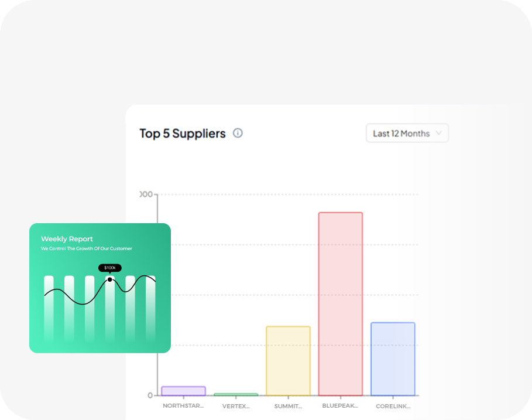The image size is (532, 420).
Task: Click the CORELINK axis label
Action: click(393, 406)
